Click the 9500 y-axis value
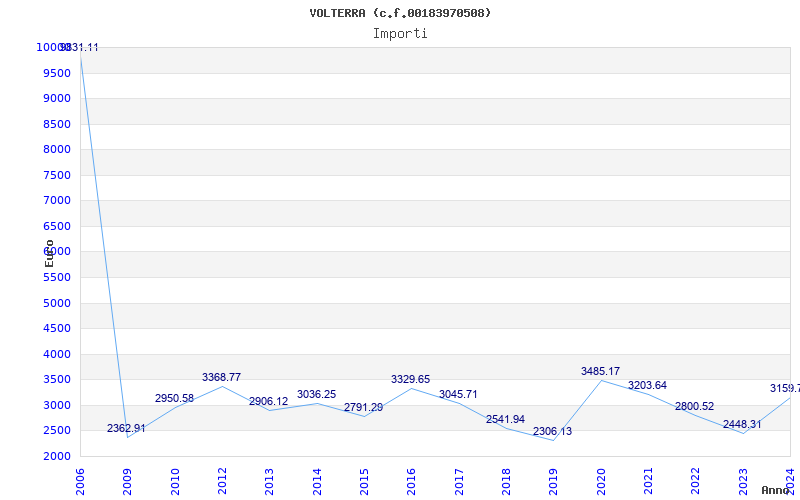This screenshot has width=800, height=500. [x=57, y=73]
